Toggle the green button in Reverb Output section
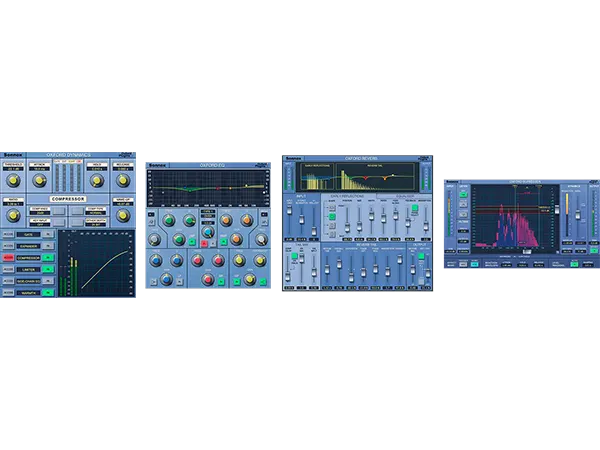This screenshot has width=600, height=450. pos(421,256)
